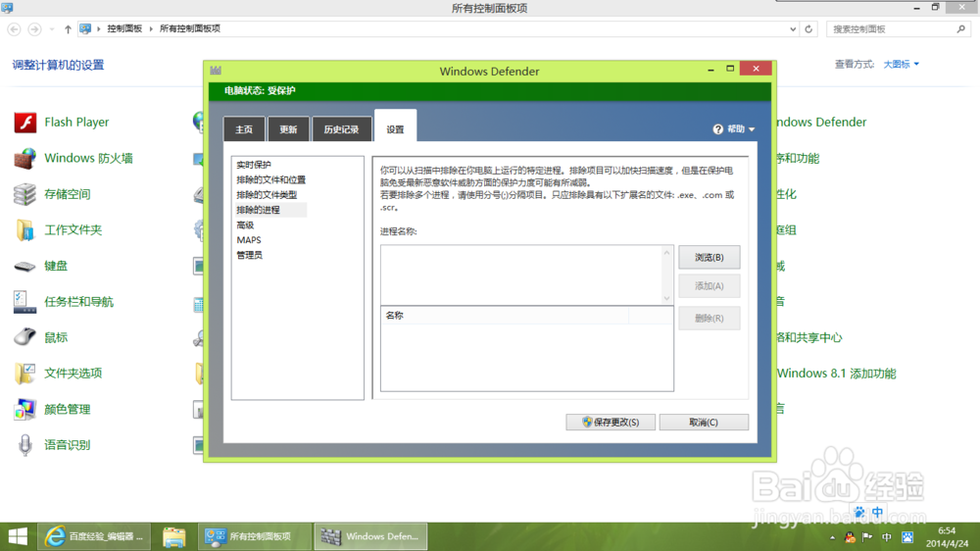This screenshot has width=980, height=551.
Task: Switch to the 历史记录 tab
Action: (x=341, y=129)
